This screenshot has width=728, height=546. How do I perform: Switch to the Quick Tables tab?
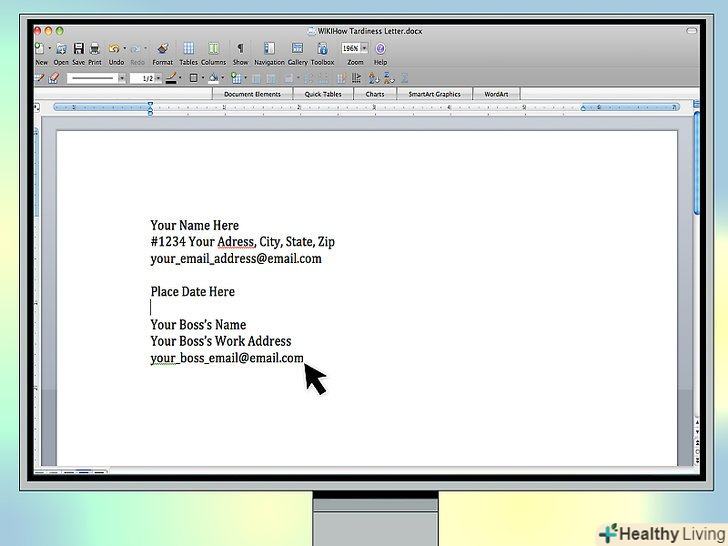tap(323, 94)
